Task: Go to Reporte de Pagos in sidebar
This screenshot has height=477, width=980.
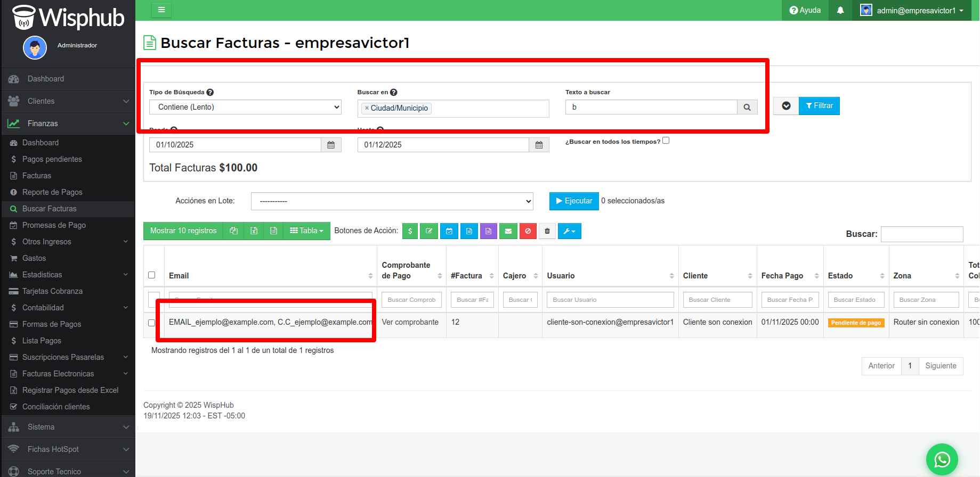Action: point(52,192)
